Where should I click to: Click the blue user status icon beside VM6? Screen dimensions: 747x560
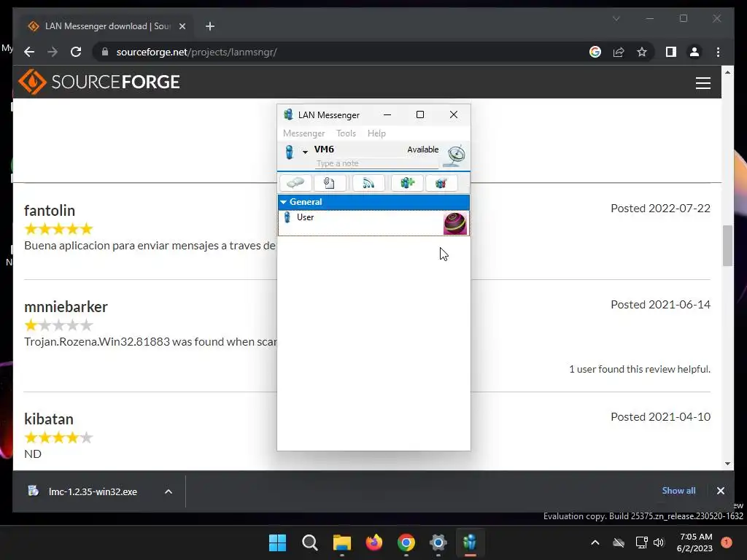click(289, 152)
